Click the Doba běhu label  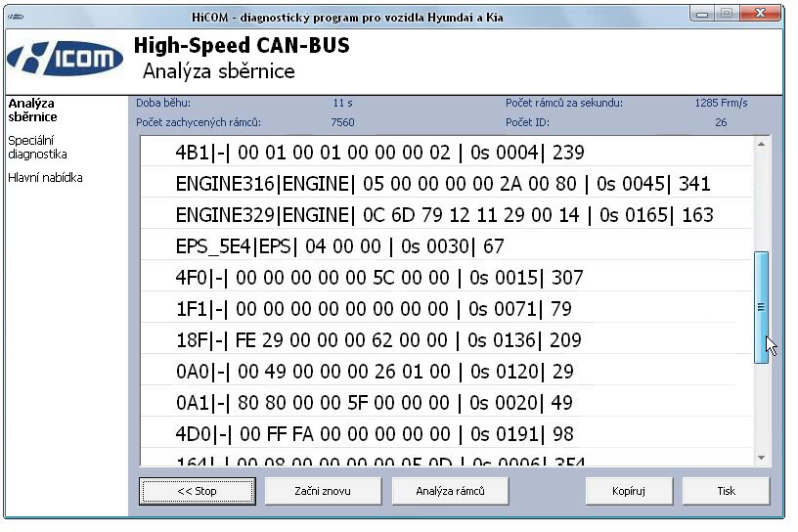[x=163, y=103]
